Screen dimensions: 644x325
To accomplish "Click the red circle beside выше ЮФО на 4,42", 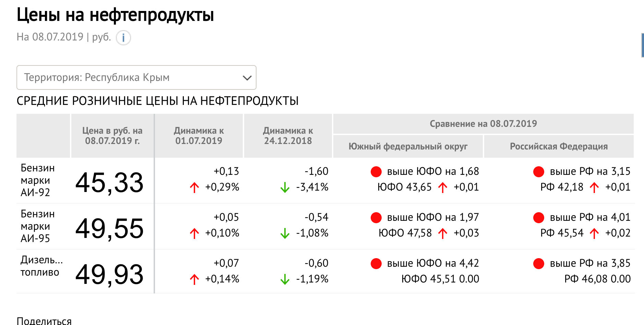I will (376, 263).
